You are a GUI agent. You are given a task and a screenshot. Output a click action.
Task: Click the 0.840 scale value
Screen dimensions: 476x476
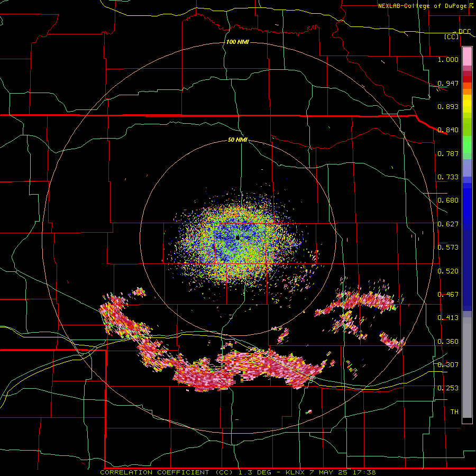(x=448, y=130)
